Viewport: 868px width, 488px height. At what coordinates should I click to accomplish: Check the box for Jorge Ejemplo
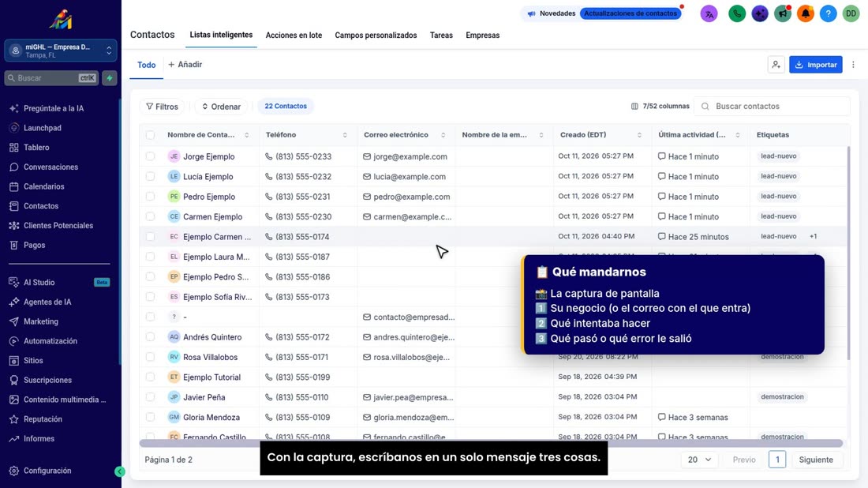(150, 156)
